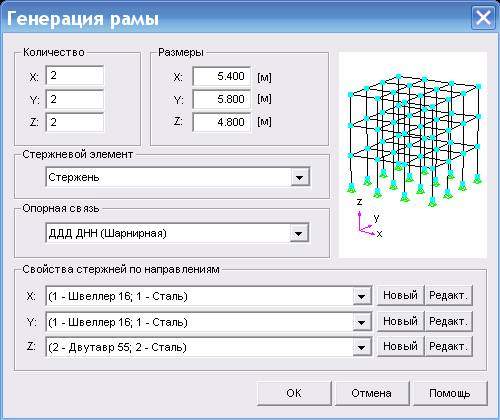Click the Количество Z input field

(75, 122)
